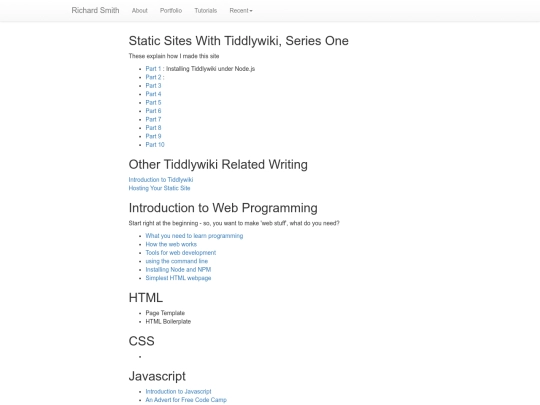
Task: Click the Static Sites With Tiddlywiki heading
Action: pos(239,41)
